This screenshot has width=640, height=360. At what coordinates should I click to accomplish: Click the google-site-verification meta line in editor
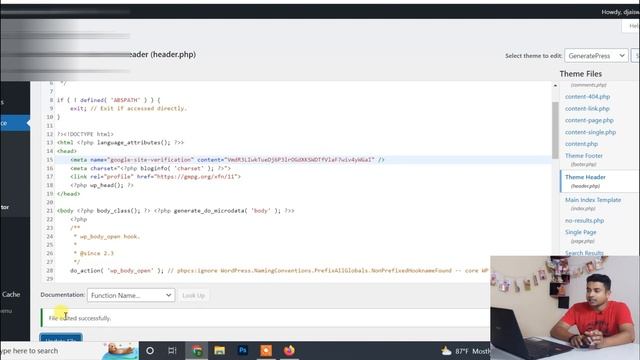tap(227, 160)
